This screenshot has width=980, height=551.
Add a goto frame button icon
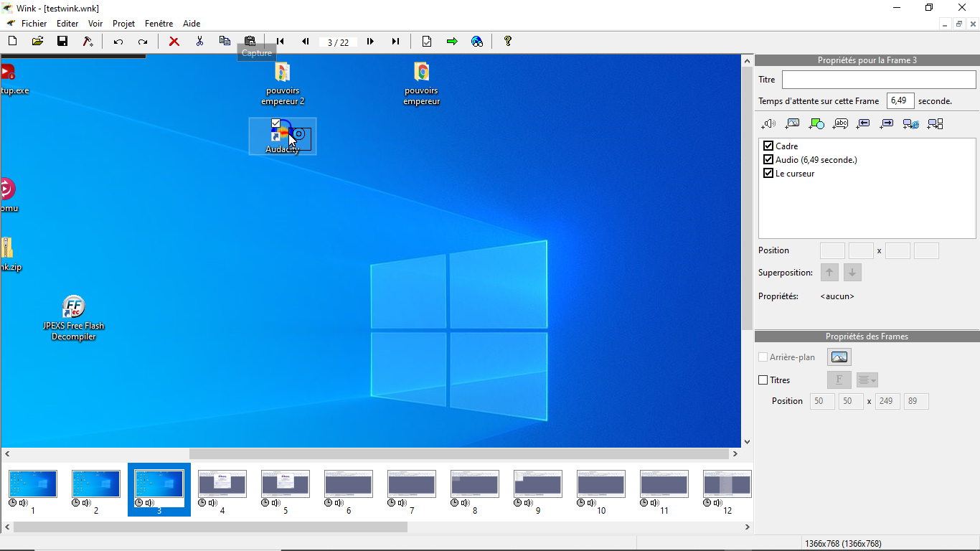[x=935, y=124]
